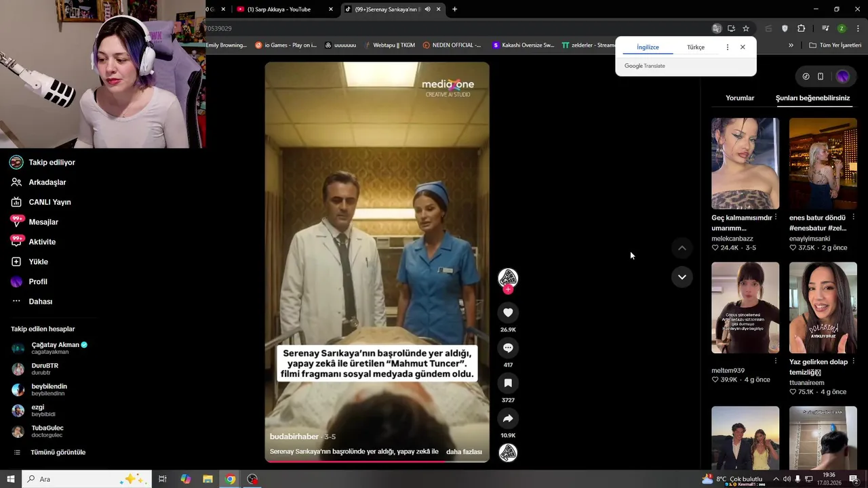Follow budabirhaber with the red plus badge
This screenshot has width=868, height=488.
(x=508, y=289)
